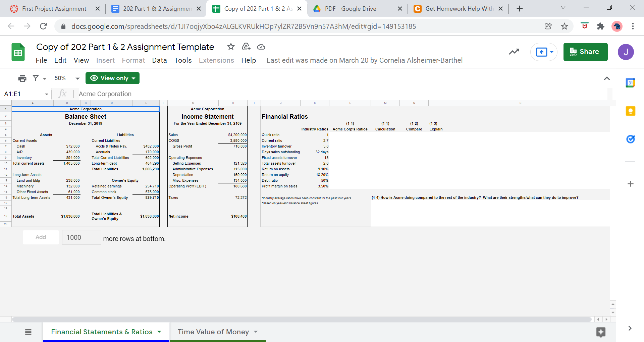This screenshot has width=644, height=342.
Task: Click the all sheets hamburger icon bottom left
Action: click(x=28, y=332)
